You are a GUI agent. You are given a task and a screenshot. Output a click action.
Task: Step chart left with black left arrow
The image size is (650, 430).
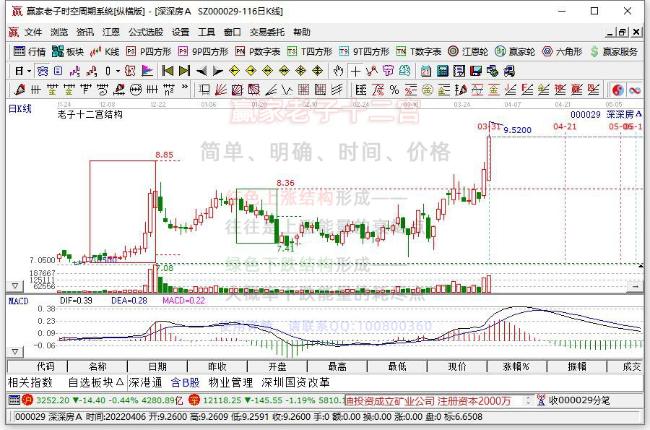(201, 71)
